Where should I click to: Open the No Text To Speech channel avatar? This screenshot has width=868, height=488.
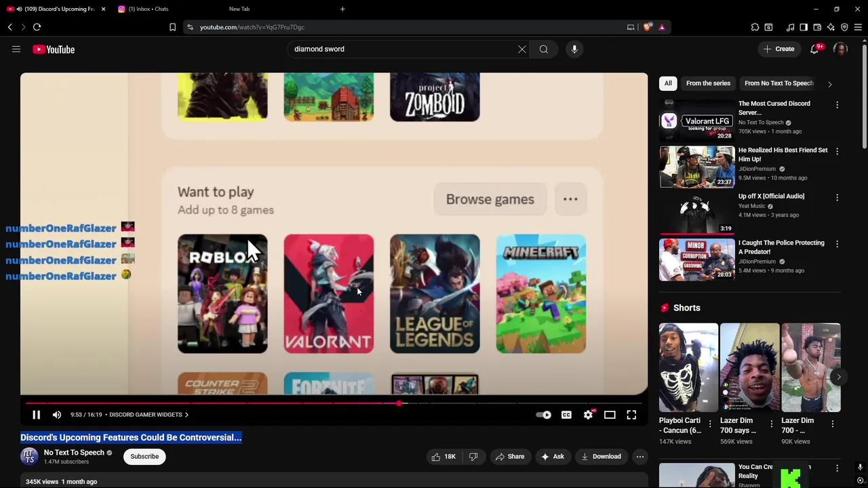[x=28, y=457]
